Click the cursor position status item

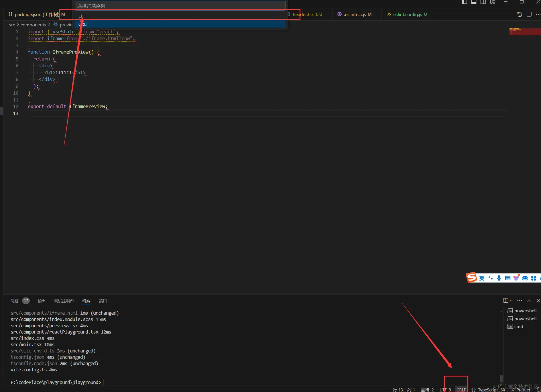[x=404, y=390]
